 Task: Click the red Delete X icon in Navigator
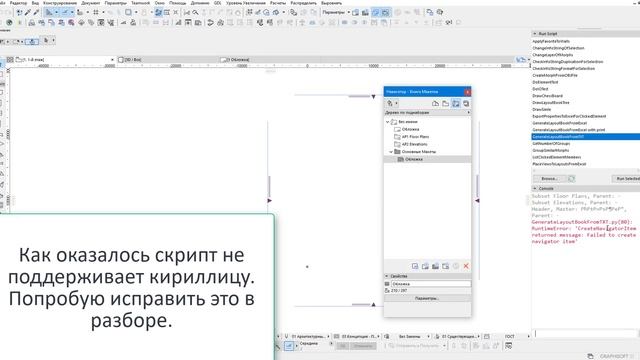point(466,266)
